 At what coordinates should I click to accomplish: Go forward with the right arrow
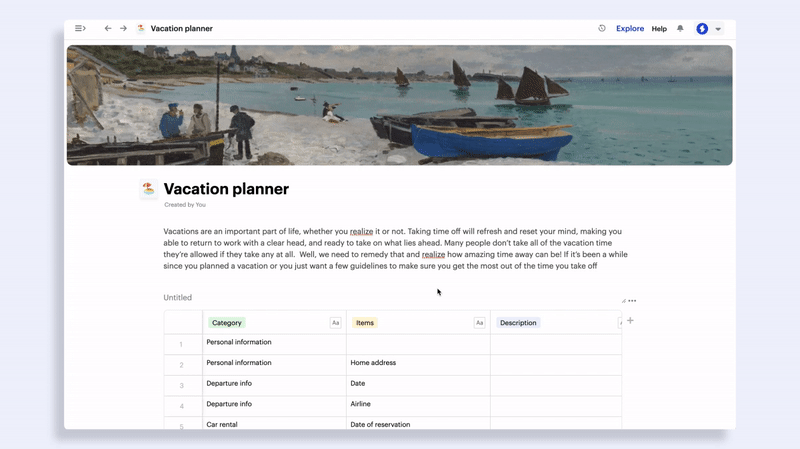[x=123, y=29]
